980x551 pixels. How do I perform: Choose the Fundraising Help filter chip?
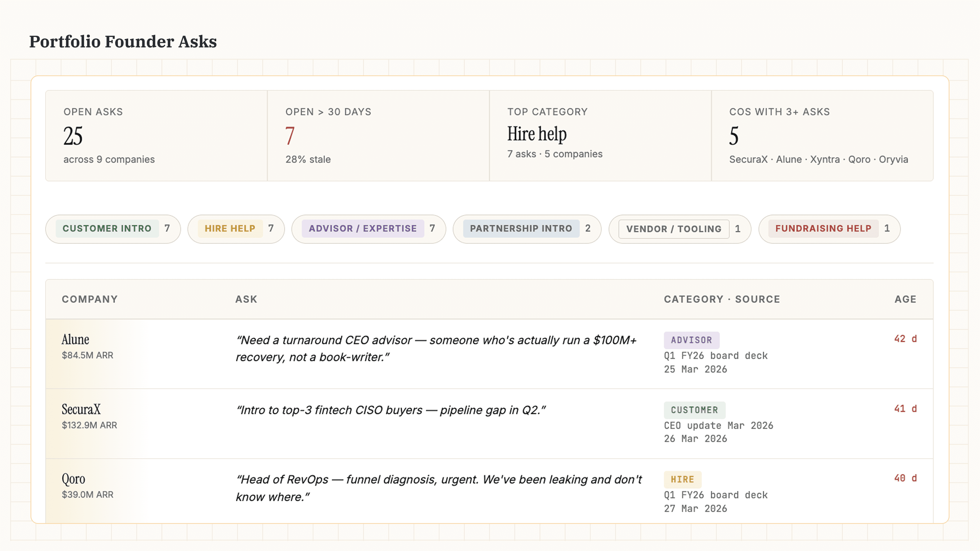829,229
